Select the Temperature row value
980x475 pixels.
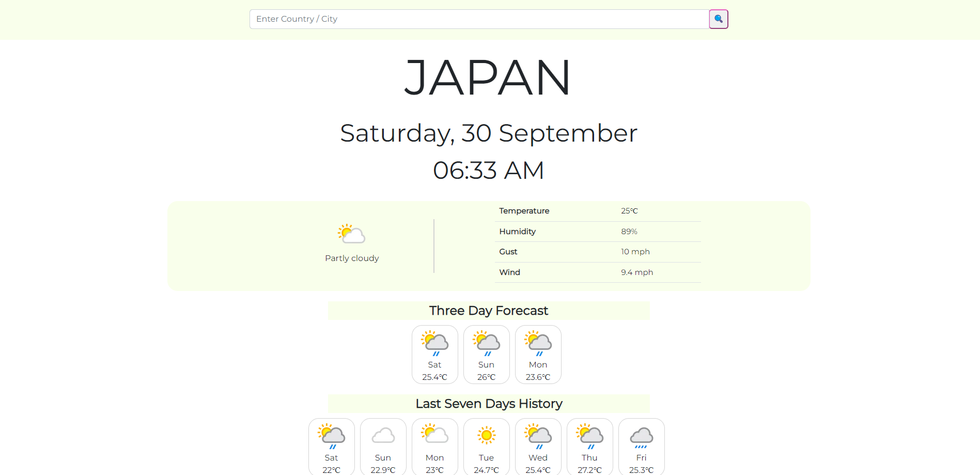(629, 211)
